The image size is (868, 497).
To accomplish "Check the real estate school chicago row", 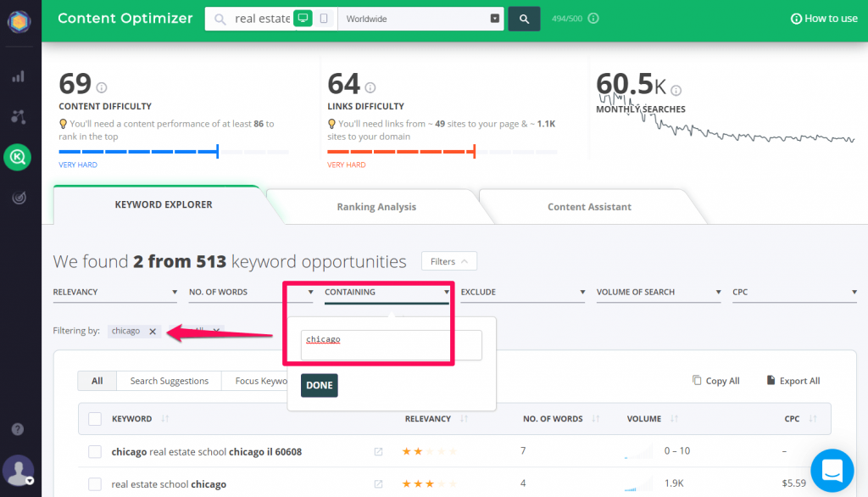I will click(x=95, y=484).
